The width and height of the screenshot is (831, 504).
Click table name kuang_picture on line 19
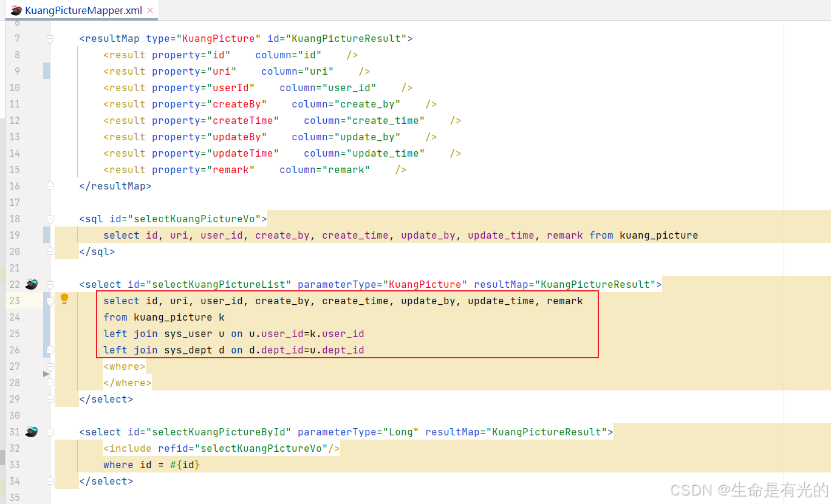point(658,235)
